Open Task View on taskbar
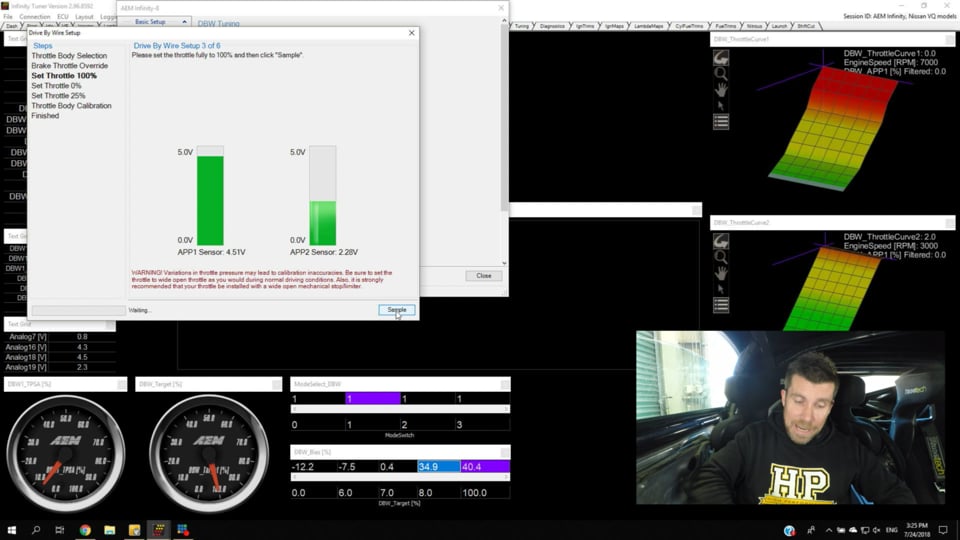 coord(59,530)
